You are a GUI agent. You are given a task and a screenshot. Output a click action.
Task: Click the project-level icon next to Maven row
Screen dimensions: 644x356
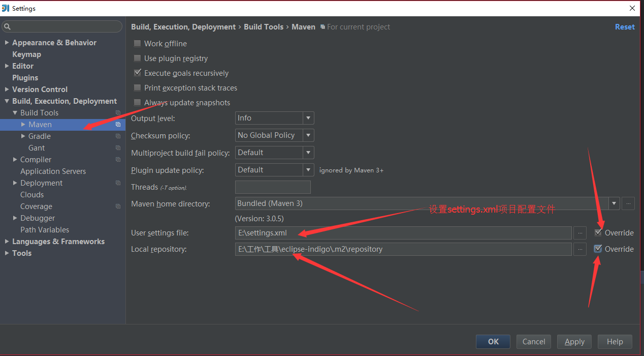[x=118, y=125]
